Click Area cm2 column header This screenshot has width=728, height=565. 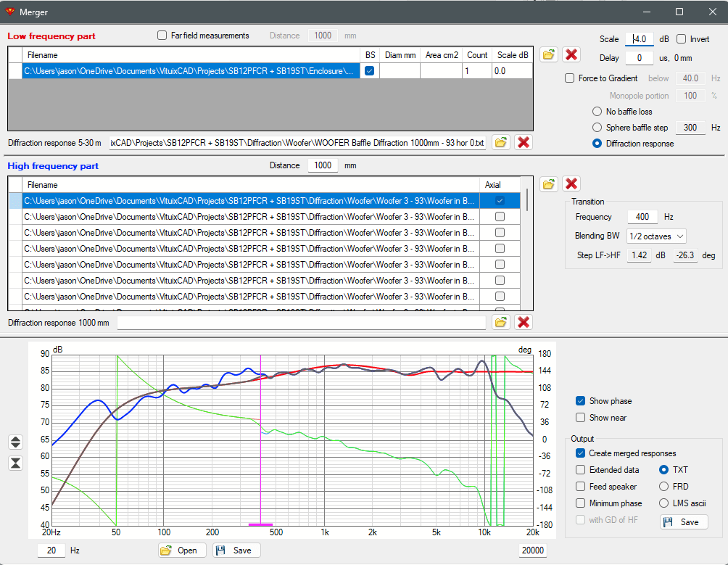click(x=441, y=55)
